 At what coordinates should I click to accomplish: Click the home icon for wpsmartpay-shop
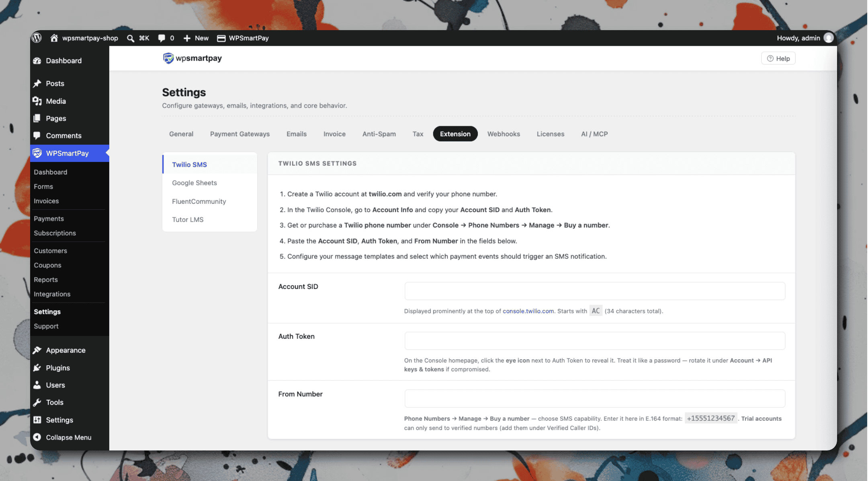click(x=54, y=38)
